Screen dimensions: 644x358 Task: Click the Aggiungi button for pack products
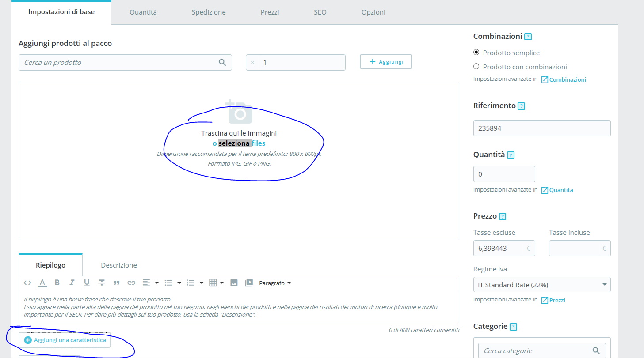click(x=386, y=62)
